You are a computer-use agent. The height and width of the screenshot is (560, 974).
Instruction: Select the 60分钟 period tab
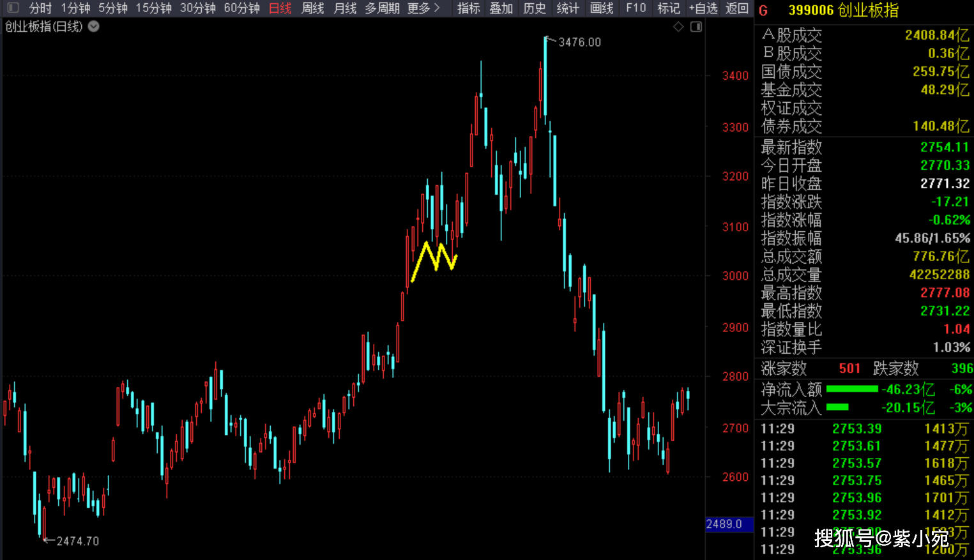(x=242, y=8)
